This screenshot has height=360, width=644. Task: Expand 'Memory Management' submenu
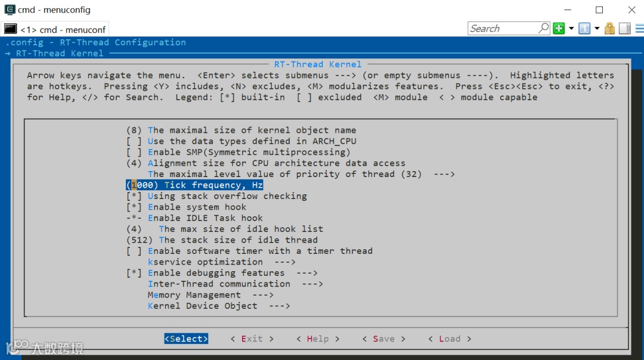point(210,295)
